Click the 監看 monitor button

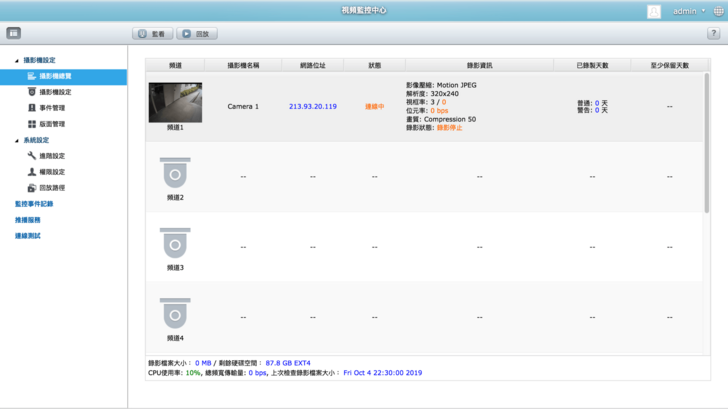(153, 33)
